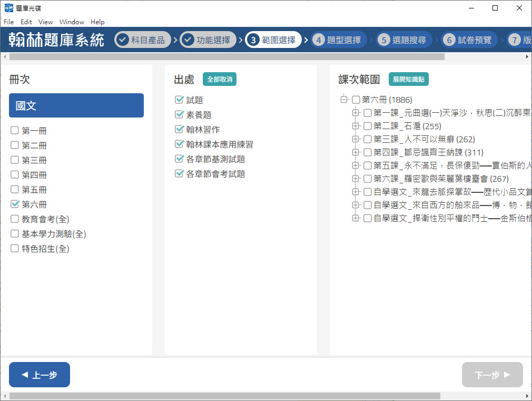Check the 第四課_鄒忌諷齊王納諫 (311) checkbox
The image size is (532, 401).
[x=368, y=152]
